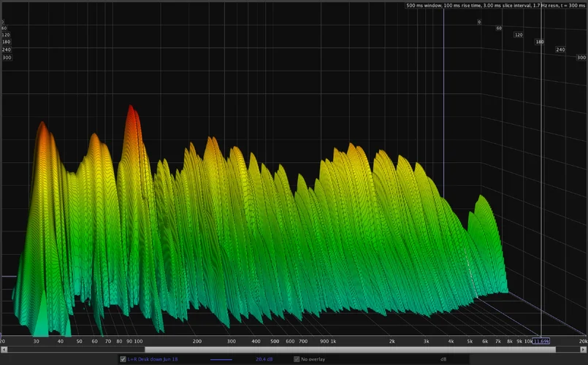Click the blue trace color line sample

(x=221, y=359)
